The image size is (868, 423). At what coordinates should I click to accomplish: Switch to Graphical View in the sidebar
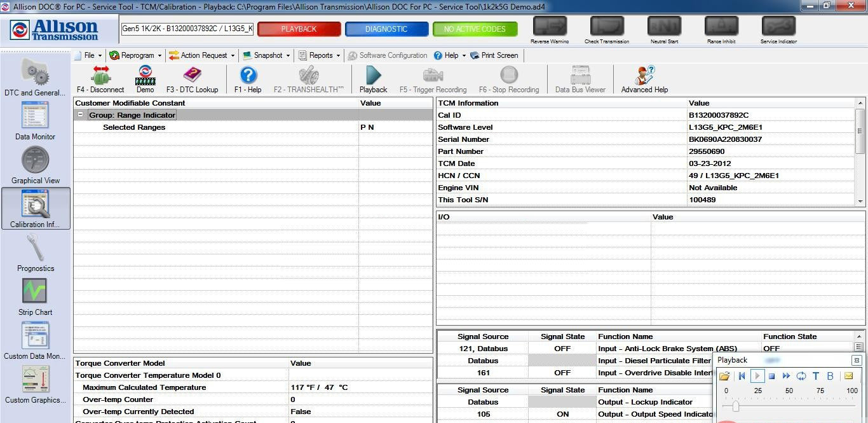(x=35, y=164)
